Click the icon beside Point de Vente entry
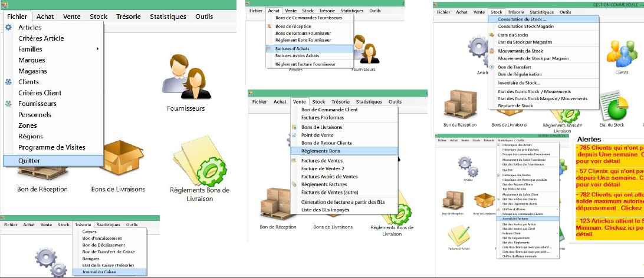The height and width of the screenshot is (278, 644). click(295, 135)
